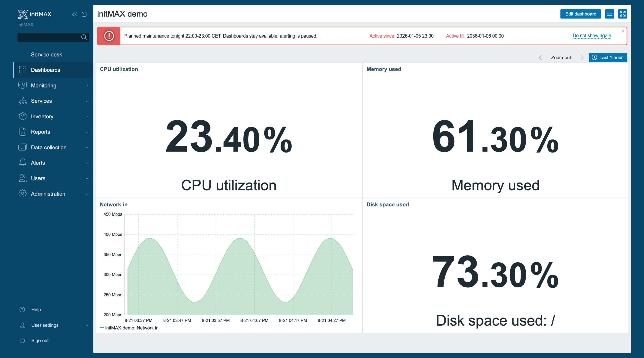The image size is (644, 358).
Task: Select Monitoring in the sidebar
Action: [x=53, y=85]
